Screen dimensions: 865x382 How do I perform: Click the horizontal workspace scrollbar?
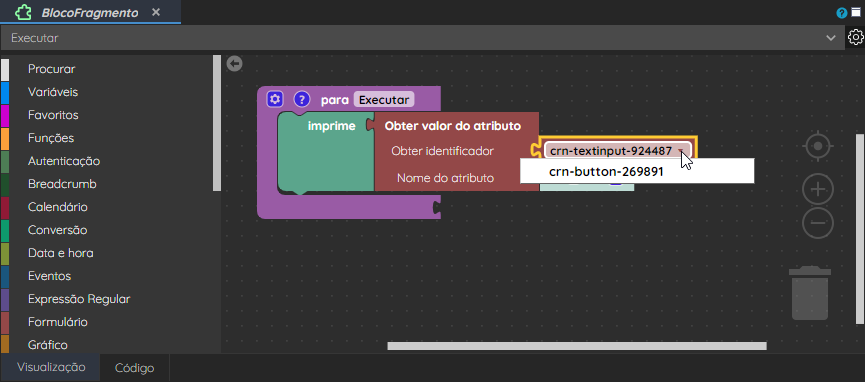(x=577, y=346)
